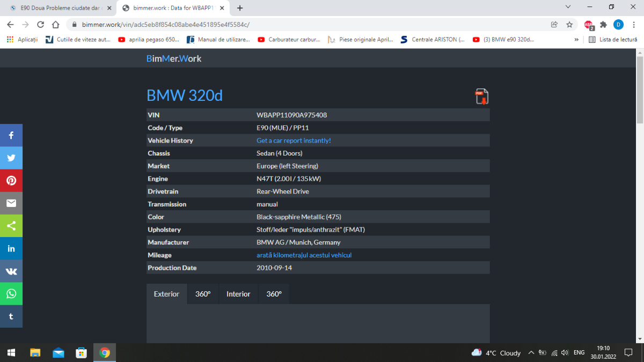Open the Chrome extensions puzzle menu

(x=603, y=25)
